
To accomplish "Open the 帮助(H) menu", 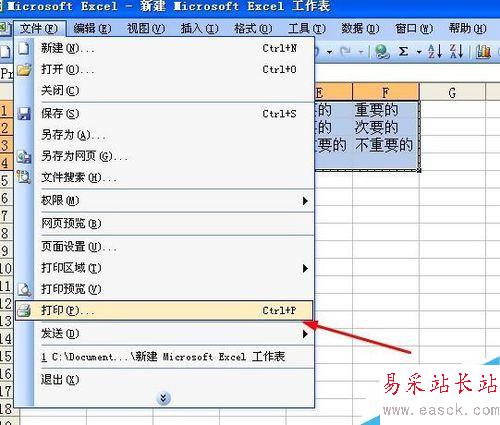I will (468, 29).
